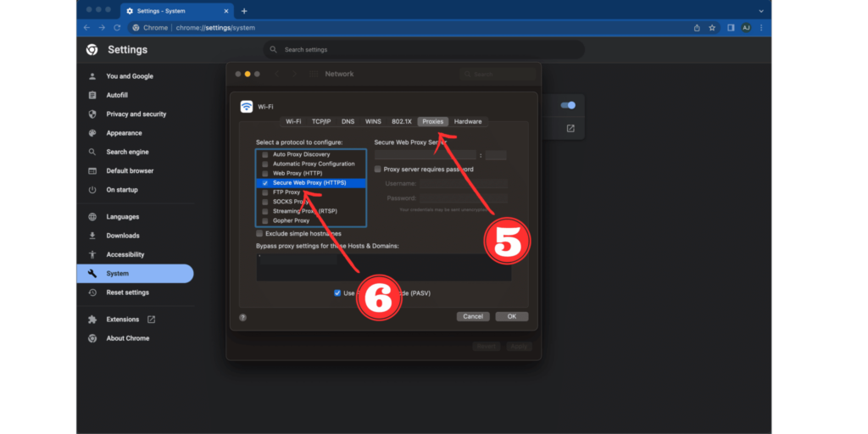Open a new Chrome tab
Screen dimensions: 868x434
click(244, 11)
